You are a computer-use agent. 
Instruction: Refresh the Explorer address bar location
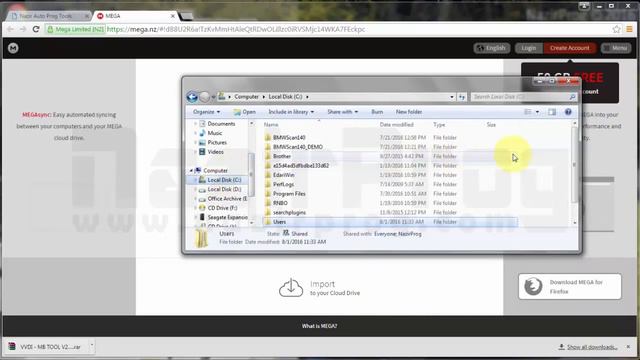pos(462,97)
